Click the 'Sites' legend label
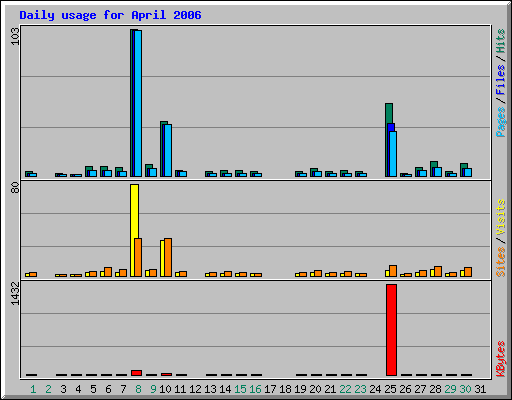Image resolution: width=512 pixels, height=400 pixels. tap(500, 262)
